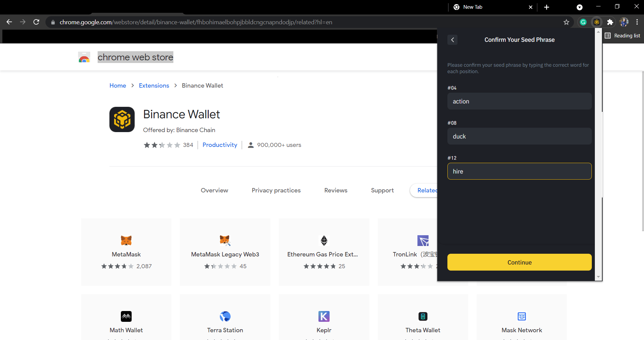Click the Keplr wallet icon

[x=324, y=316]
